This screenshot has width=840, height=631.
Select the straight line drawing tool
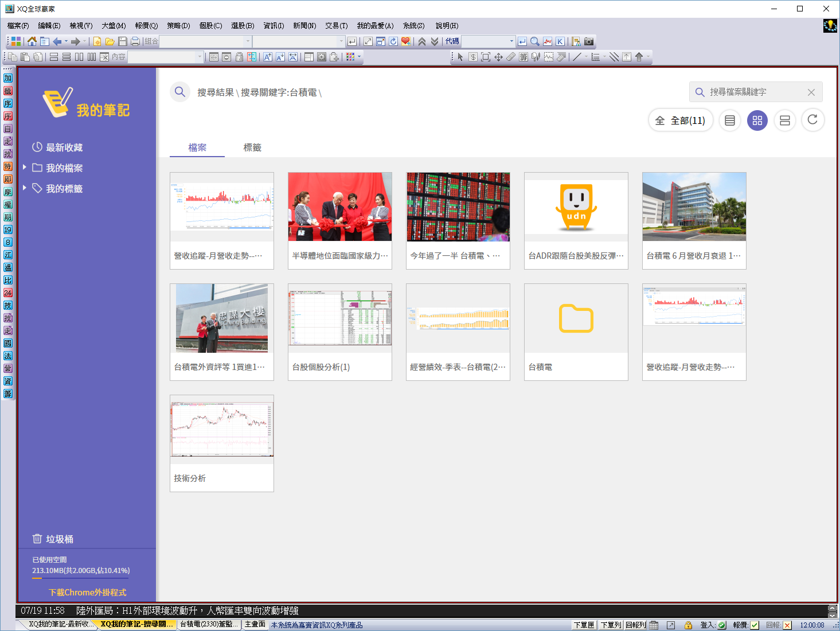(x=577, y=57)
